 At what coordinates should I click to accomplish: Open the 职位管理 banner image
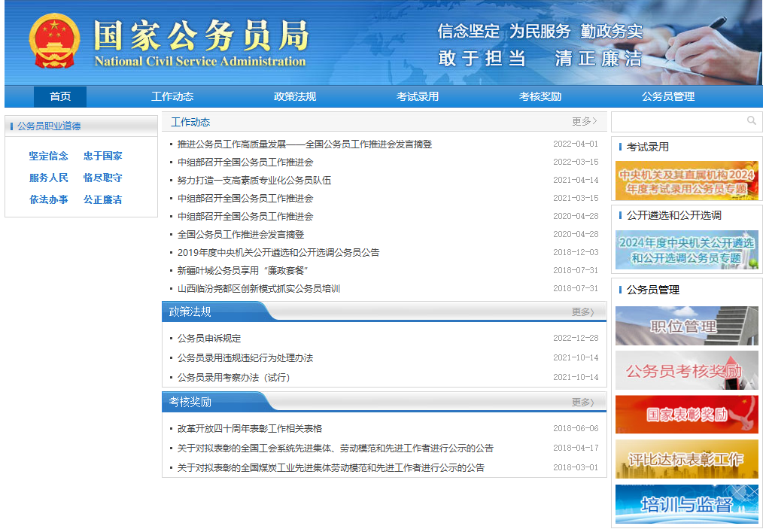pos(686,326)
